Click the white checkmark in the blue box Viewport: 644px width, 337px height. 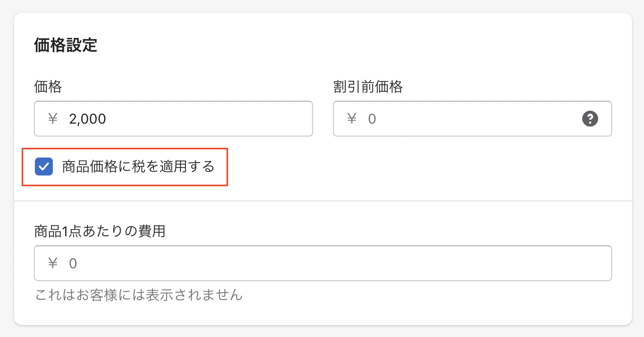(44, 167)
